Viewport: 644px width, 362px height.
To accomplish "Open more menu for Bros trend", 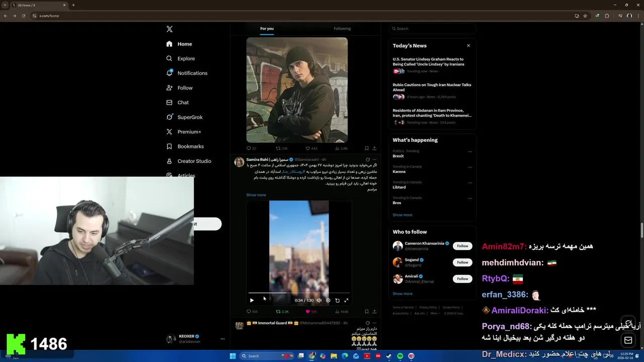I will pyautogui.click(x=470, y=198).
